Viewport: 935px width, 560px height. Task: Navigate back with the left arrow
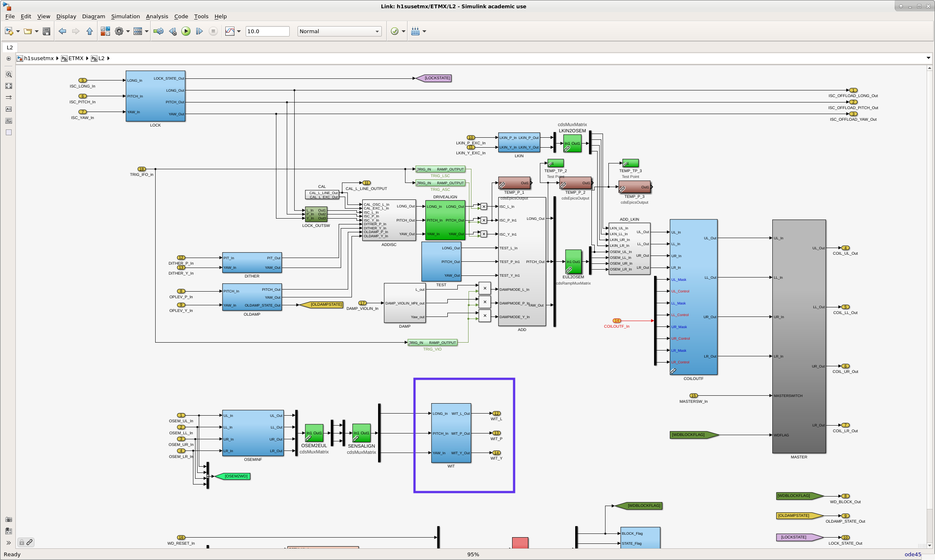(x=62, y=31)
